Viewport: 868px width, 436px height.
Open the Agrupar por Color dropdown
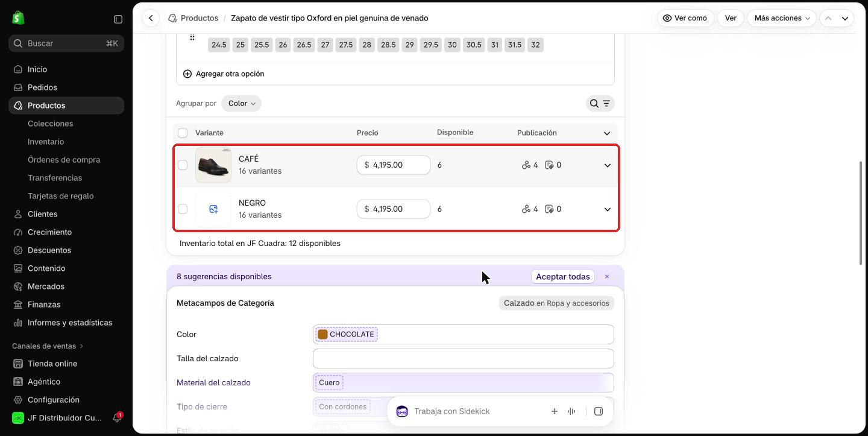pos(242,104)
